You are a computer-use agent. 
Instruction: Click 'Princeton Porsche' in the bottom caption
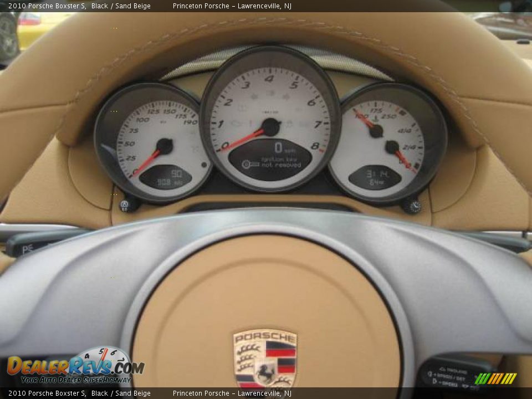coord(201,393)
